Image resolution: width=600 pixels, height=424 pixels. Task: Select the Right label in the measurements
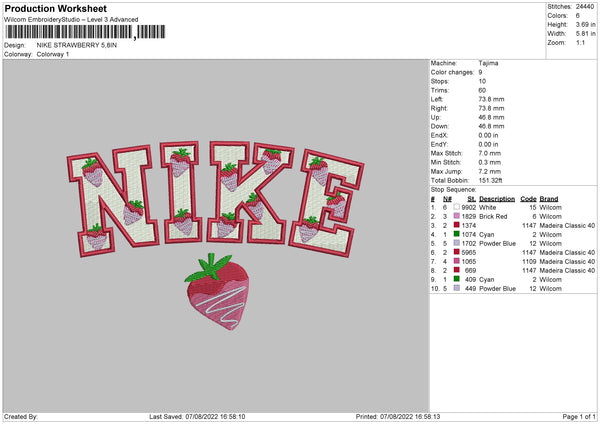pos(439,108)
